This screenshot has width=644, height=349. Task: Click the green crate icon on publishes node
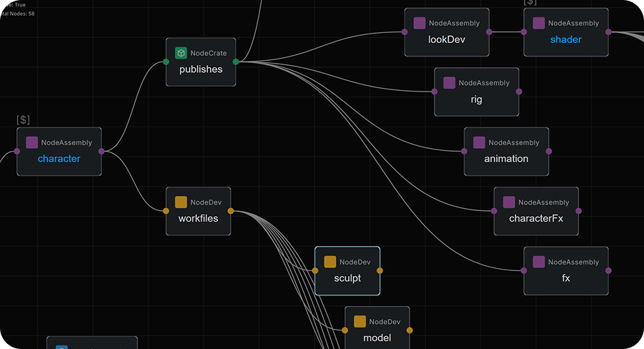(181, 53)
